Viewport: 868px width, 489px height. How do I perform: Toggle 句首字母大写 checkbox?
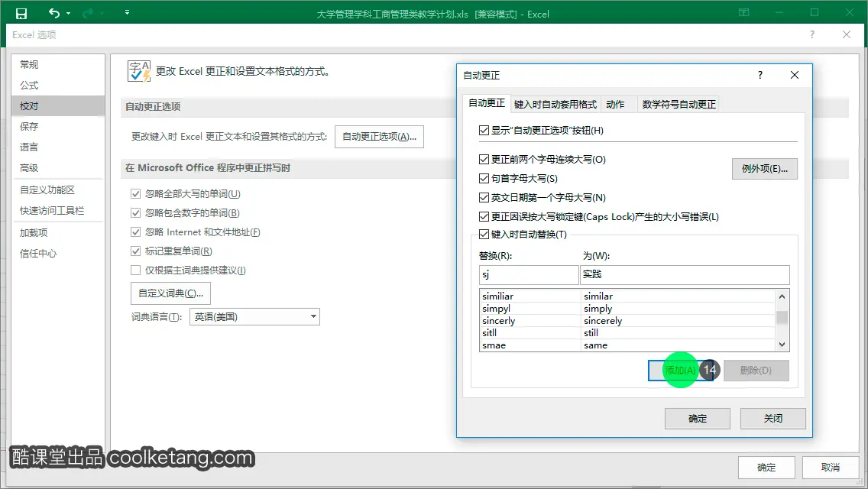pyautogui.click(x=484, y=178)
